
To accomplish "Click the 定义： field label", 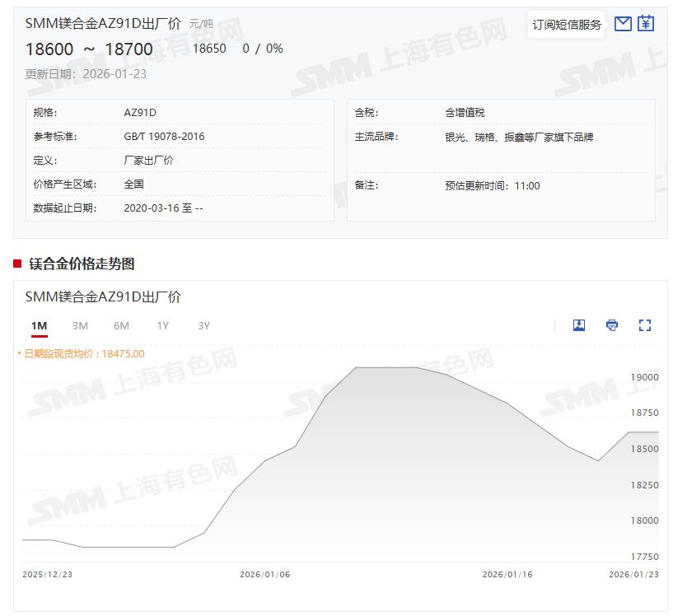I will (45, 161).
